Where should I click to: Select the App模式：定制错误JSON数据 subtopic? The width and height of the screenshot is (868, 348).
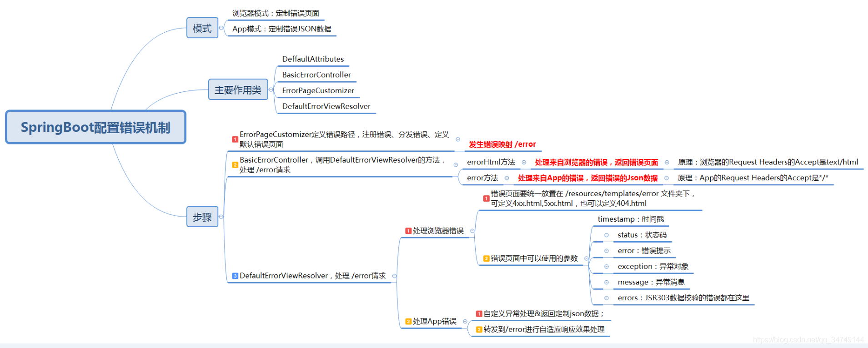pos(281,29)
